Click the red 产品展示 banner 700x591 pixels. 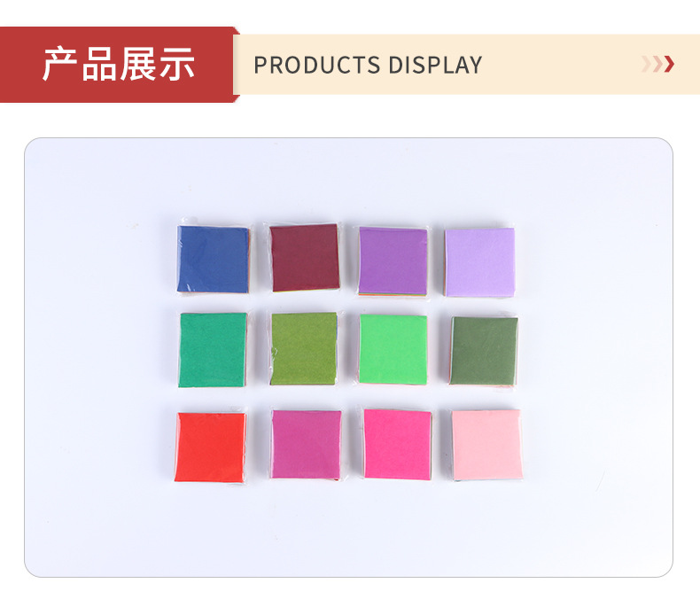pos(119,65)
